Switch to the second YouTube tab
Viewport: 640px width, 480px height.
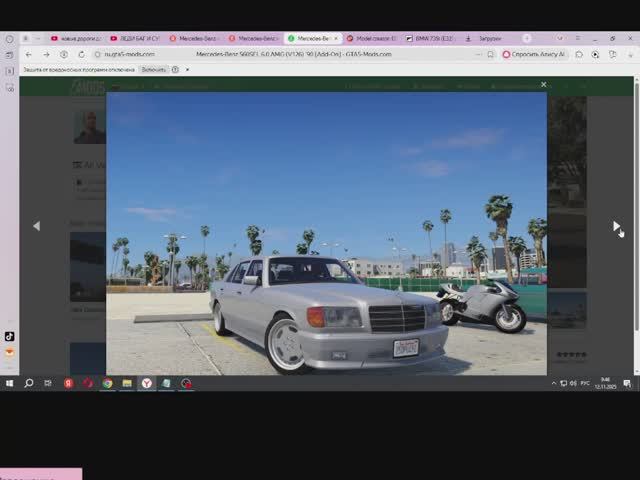[135, 38]
